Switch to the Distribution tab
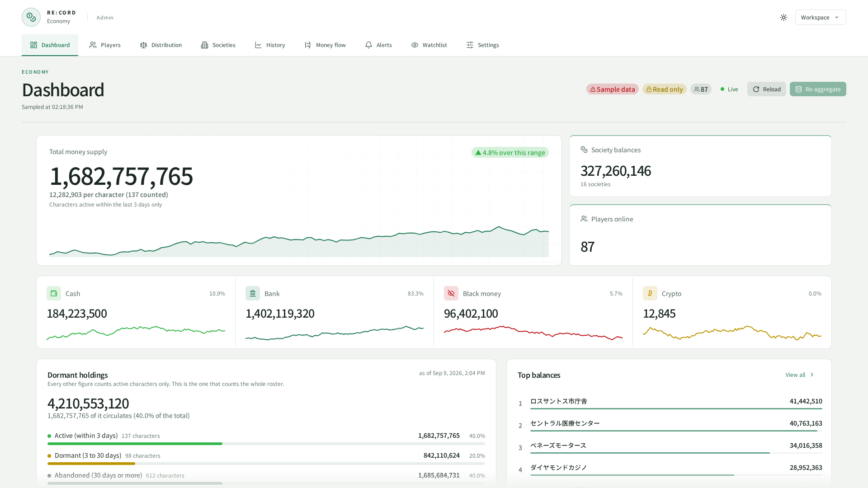The width and height of the screenshot is (868, 488). [161, 45]
